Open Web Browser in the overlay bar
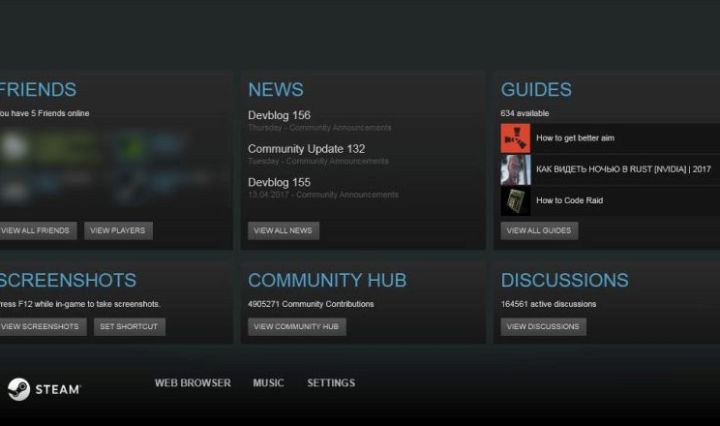Viewport: 720px width, 426px height. click(192, 383)
